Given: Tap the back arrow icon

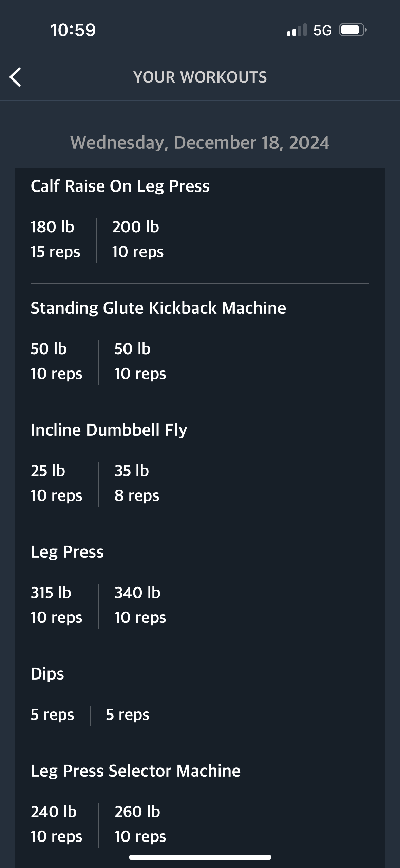Looking at the screenshot, I should (15, 77).
